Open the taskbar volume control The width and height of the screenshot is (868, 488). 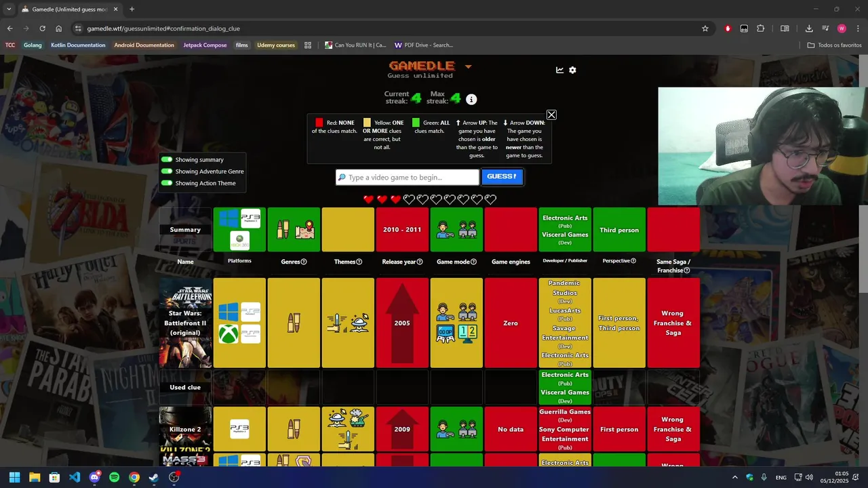tap(809, 477)
